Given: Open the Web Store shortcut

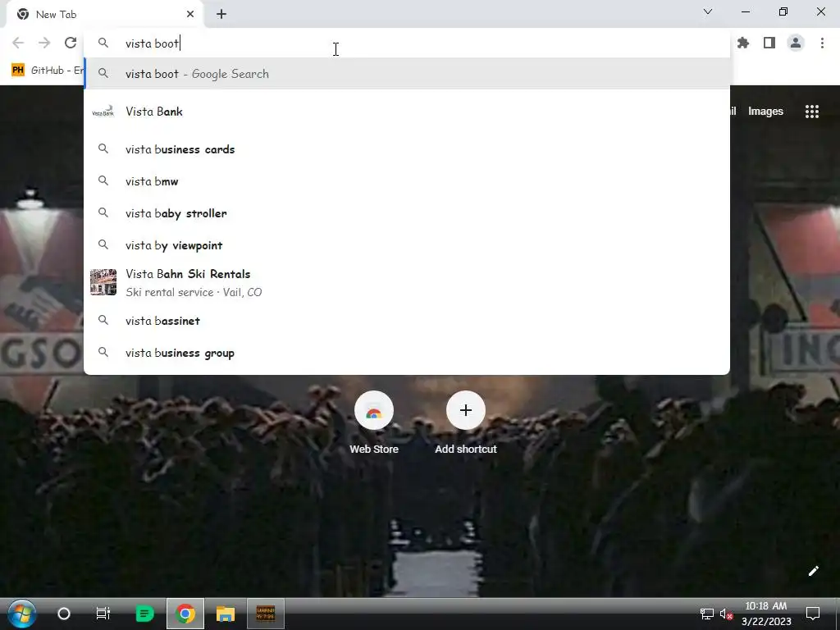Looking at the screenshot, I should point(374,423).
